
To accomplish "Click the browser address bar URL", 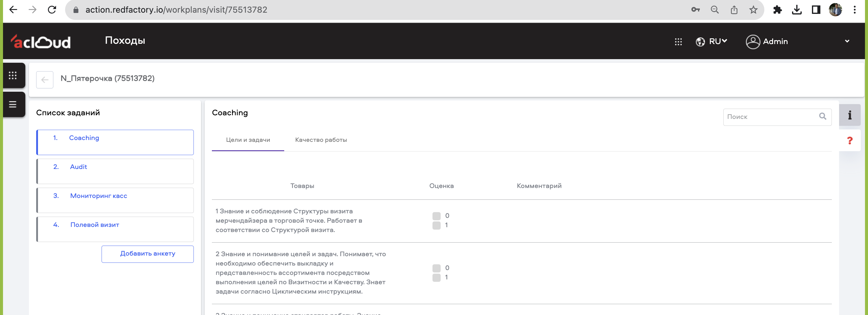I will click(x=176, y=10).
